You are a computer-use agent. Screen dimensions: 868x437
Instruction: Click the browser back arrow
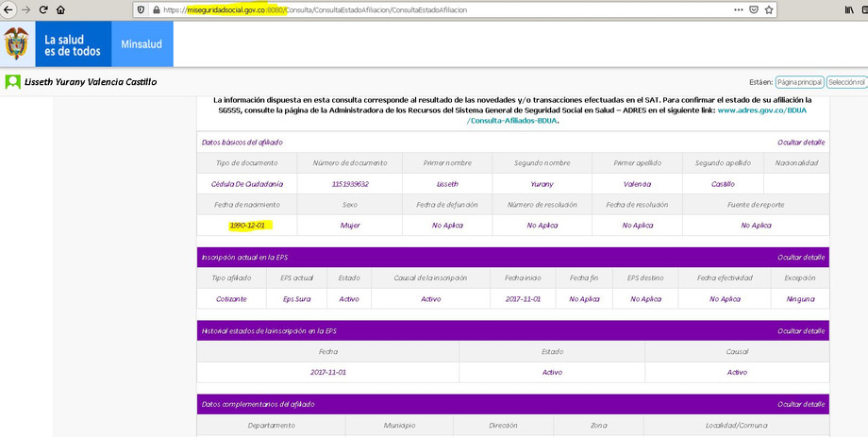[x=8, y=9]
